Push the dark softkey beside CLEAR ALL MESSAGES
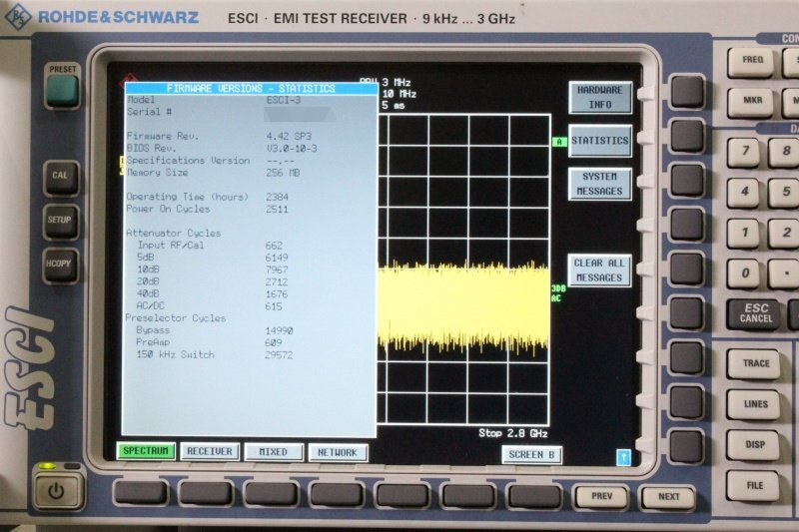The height and width of the screenshot is (532, 799). (x=687, y=269)
